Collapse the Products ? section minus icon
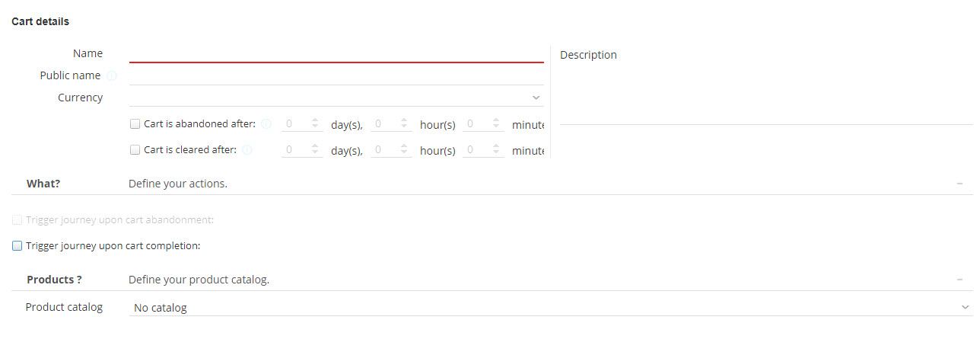 pos(959,280)
